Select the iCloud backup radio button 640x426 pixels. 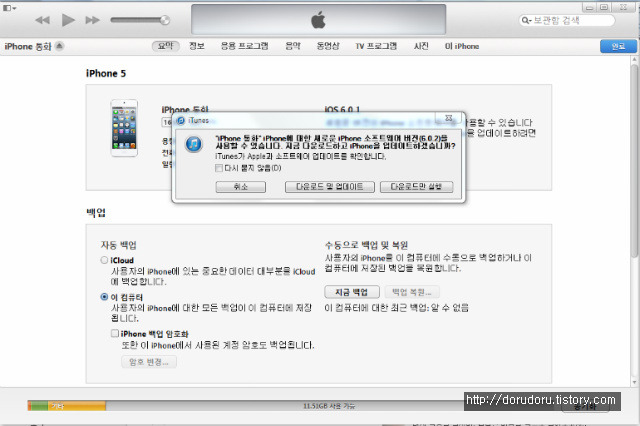coord(104,260)
